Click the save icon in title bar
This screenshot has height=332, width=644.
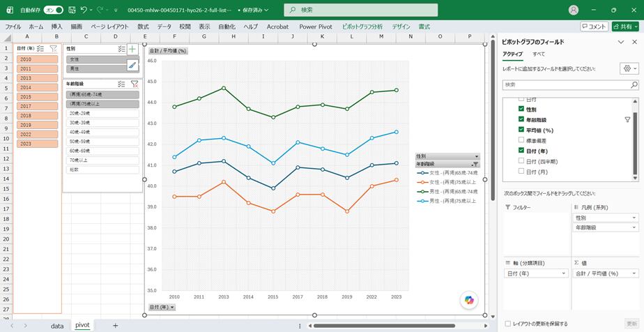pos(72,10)
